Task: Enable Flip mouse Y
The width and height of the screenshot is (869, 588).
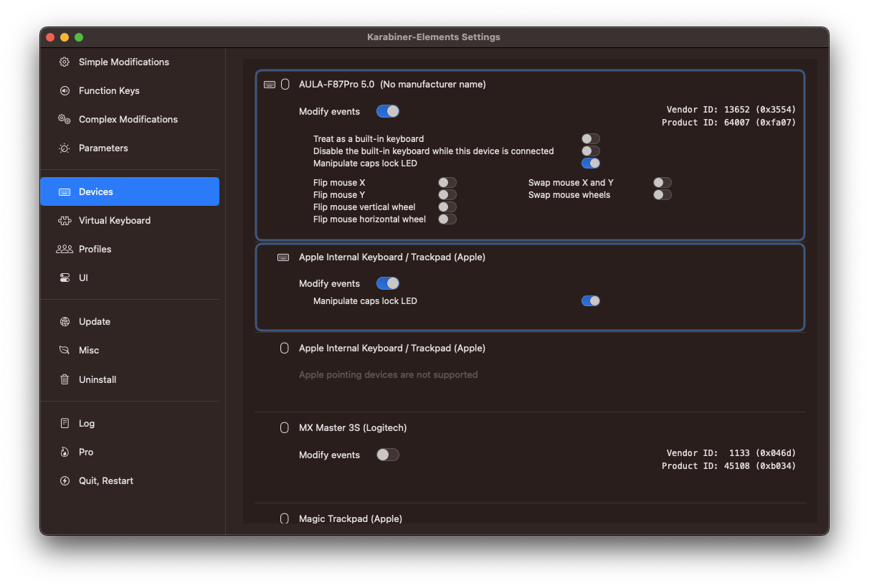Action: pos(447,195)
